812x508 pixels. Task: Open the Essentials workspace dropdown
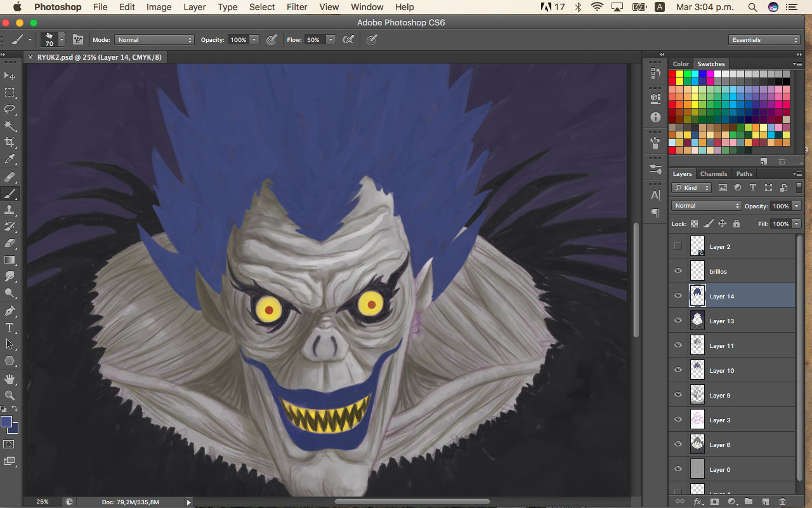pos(764,39)
